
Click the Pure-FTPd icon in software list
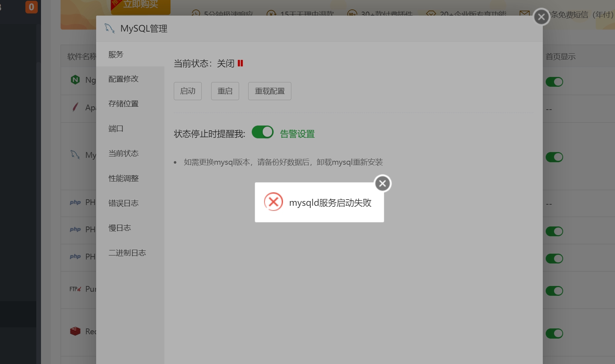coord(75,289)
